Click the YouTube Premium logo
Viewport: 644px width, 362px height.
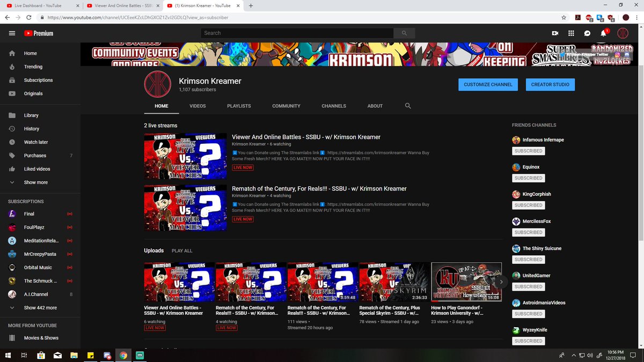point(39,33)
